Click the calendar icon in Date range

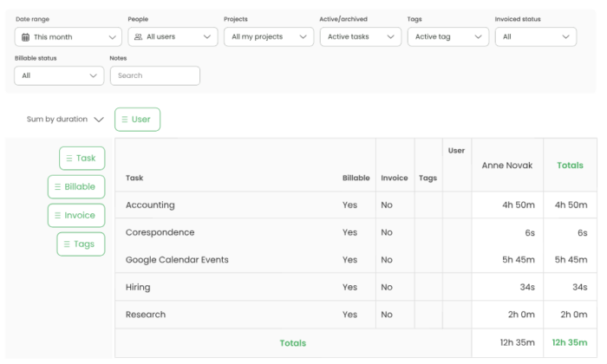click(x=25, y=37)
